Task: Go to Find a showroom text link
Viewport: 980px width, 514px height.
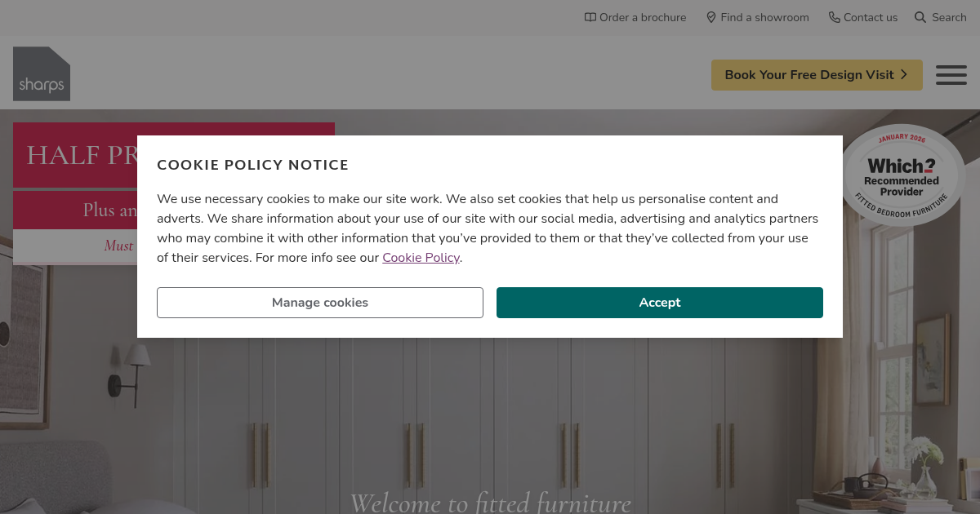Action: (764, 17)
